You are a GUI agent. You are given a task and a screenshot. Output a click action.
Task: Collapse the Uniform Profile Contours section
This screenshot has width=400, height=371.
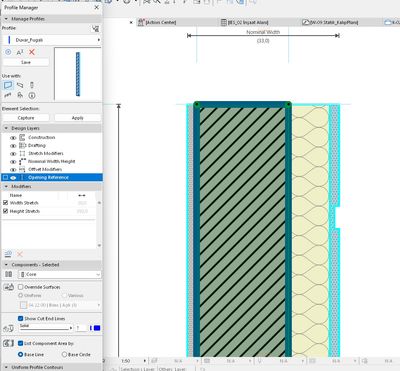pos(6,367)
